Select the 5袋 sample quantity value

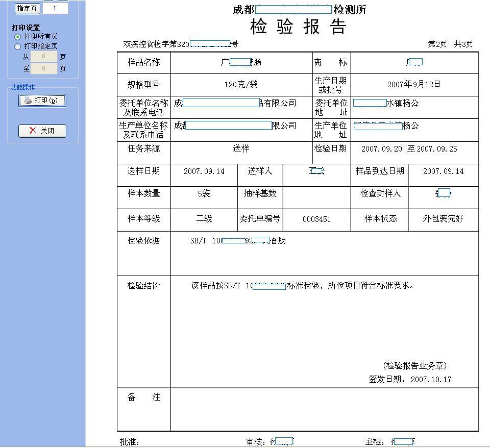click(x=204, y=194)
